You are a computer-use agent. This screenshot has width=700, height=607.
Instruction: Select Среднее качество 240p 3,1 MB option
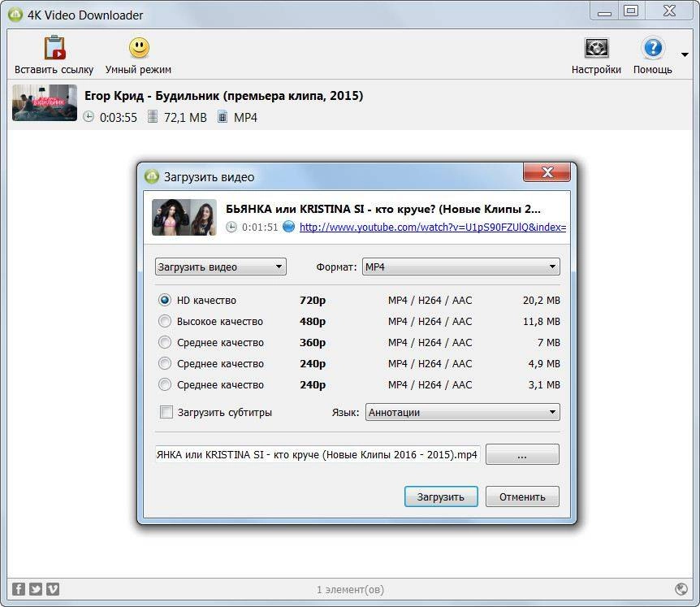(x=165, y=384)
